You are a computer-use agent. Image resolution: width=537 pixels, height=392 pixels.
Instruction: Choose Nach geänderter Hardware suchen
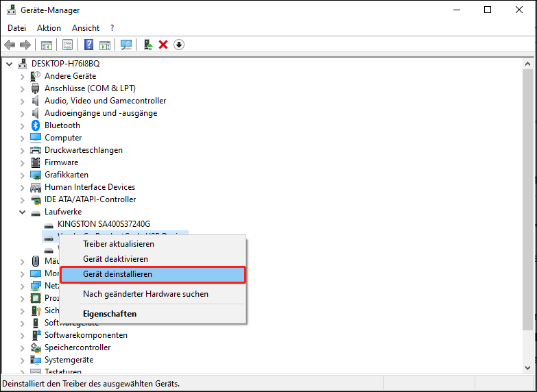coord(153,294)
